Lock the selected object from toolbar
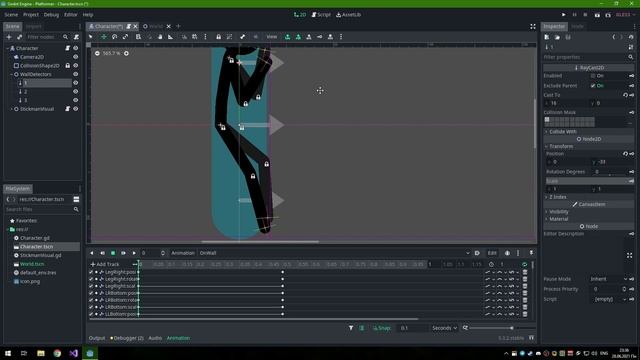This screenshot has width=640, height=360. [x=218, y=37]
